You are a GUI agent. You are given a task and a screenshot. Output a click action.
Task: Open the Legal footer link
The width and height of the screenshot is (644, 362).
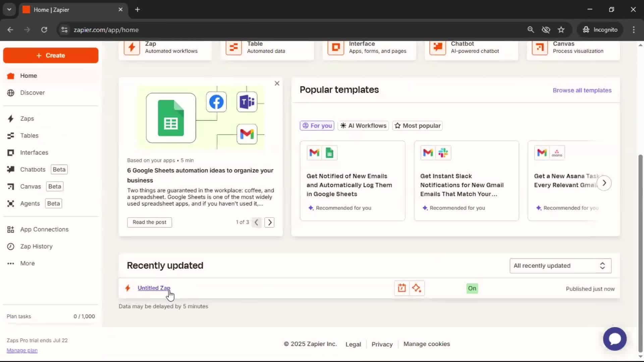tap(353, 344)
